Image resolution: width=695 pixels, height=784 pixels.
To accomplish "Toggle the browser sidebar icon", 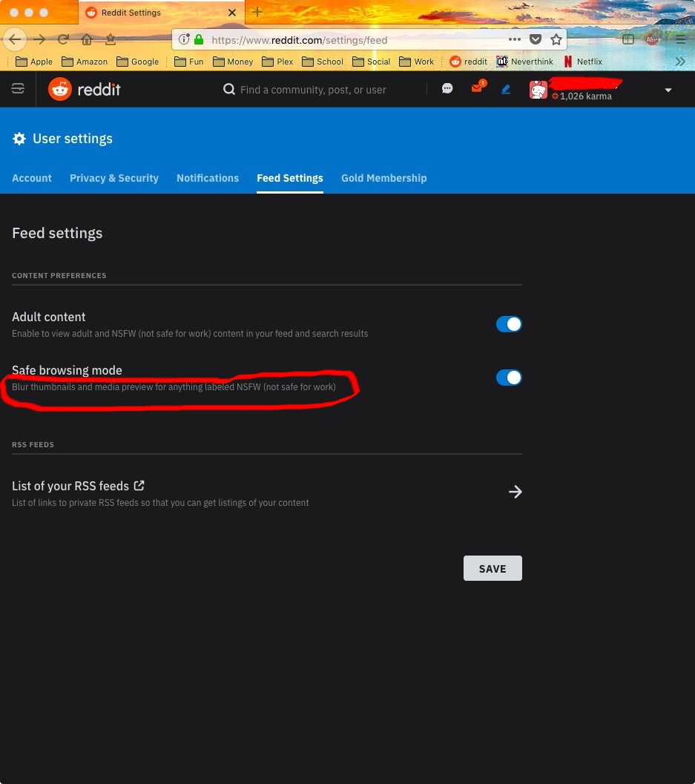I will pos(628,39).
